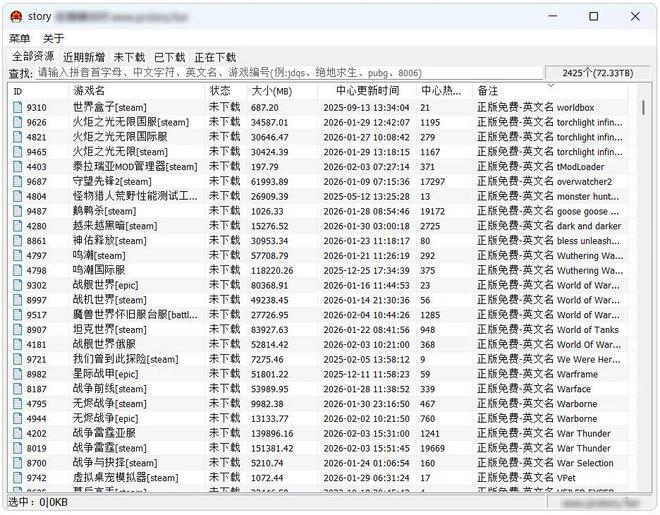
Task: Select the row 战争与抉择[steam]
Action: click(320, 463)
